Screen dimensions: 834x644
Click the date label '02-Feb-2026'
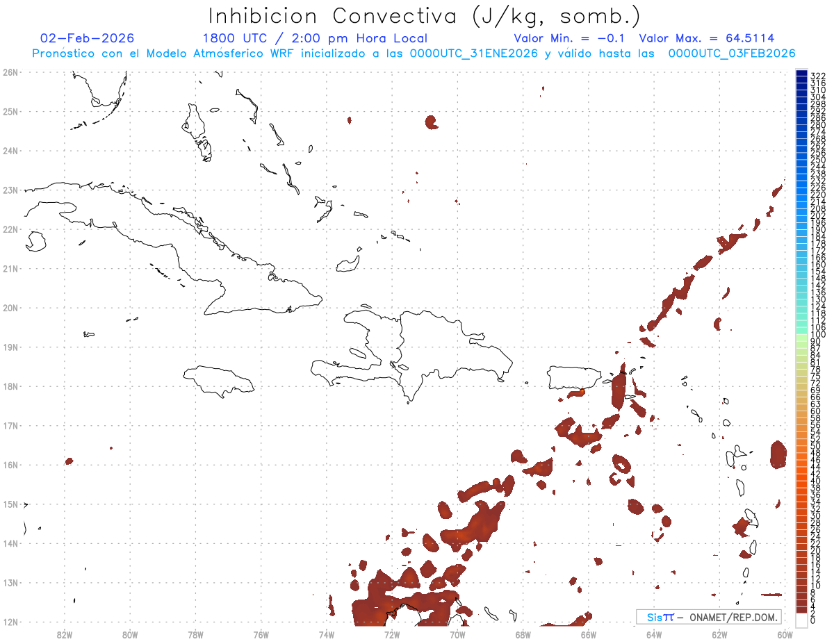[88, 38]
